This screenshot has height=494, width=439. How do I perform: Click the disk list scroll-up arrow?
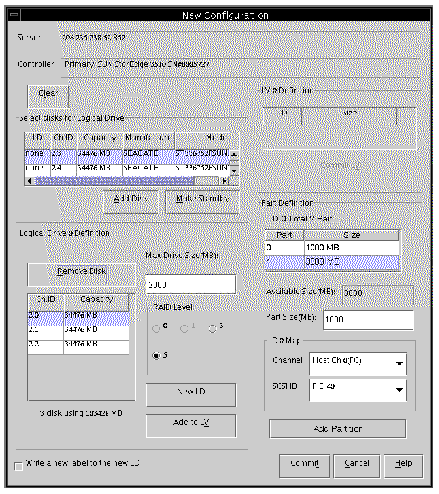click(x=234, y=154)
